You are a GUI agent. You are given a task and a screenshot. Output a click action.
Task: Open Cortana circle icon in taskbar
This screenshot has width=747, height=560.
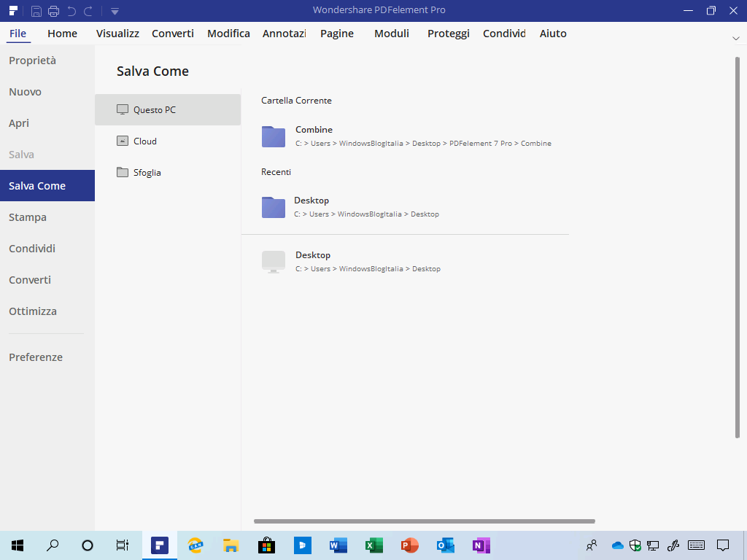88,545
